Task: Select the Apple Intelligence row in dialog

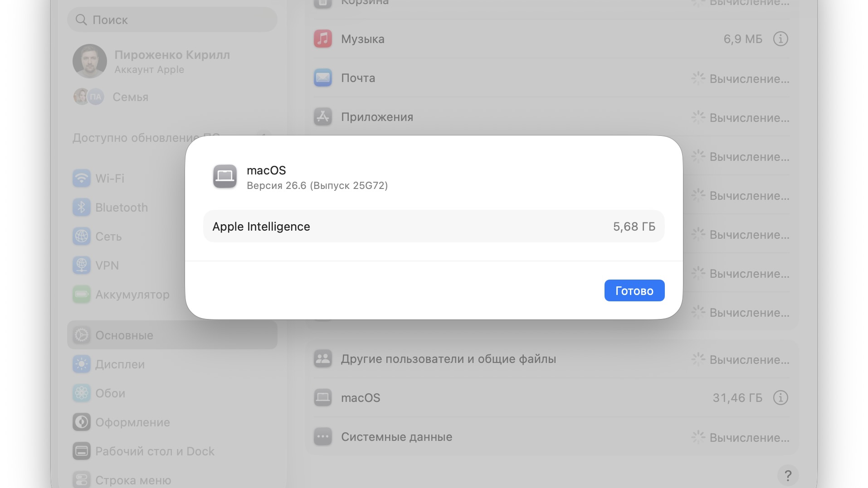Action: pos(434,226)
